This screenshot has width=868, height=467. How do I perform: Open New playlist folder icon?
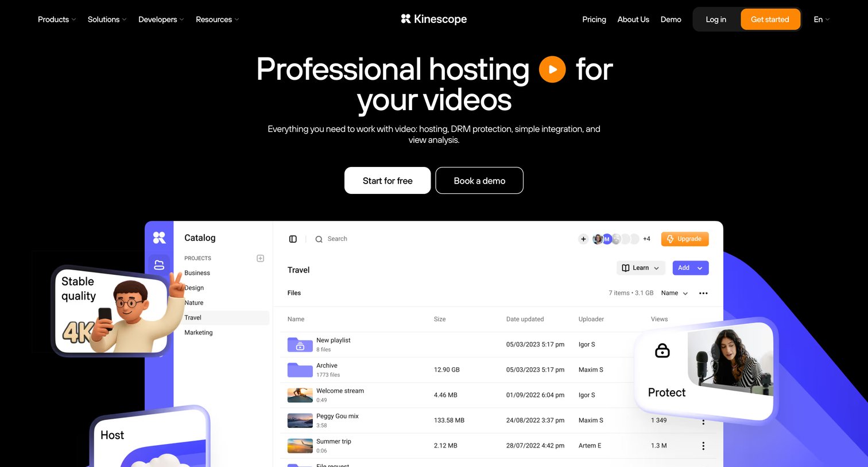(x=300, y=344)
